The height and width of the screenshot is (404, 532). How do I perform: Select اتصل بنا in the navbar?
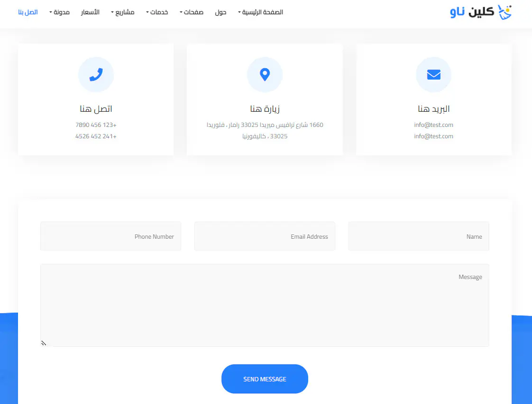28,12
